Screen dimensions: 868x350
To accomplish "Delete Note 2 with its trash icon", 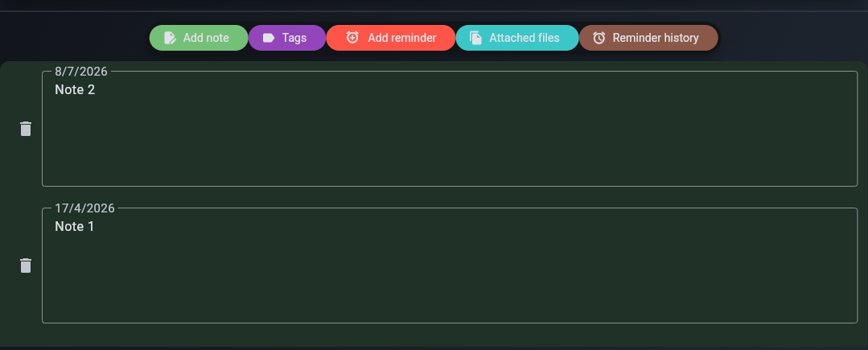I will [x=26, y=129].
